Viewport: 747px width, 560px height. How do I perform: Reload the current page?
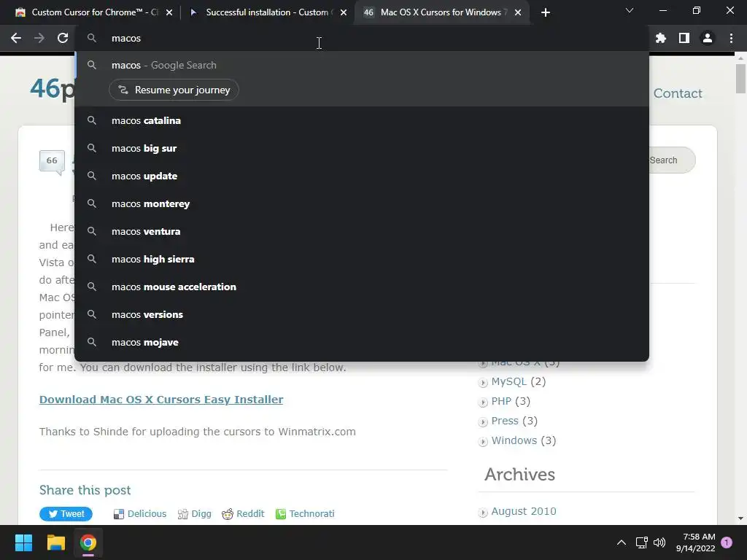click(63, 38)
